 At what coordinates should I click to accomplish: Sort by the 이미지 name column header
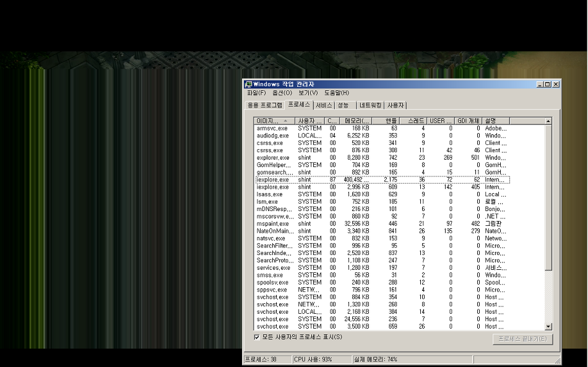(274, 121)
